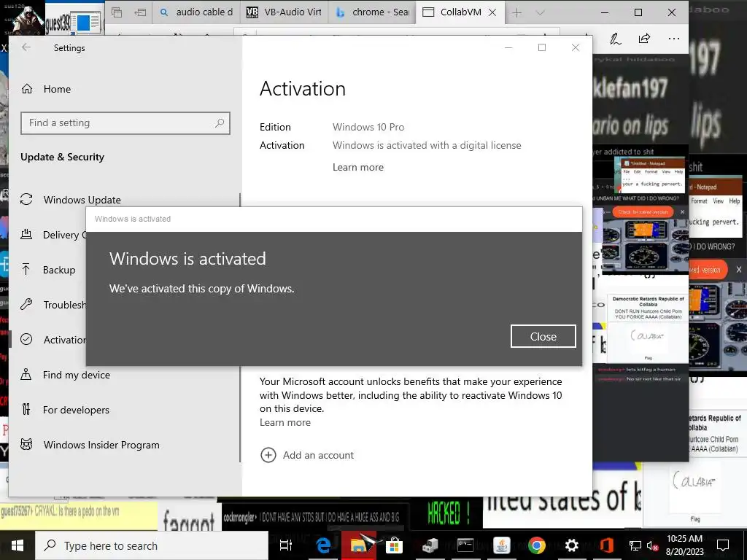Open a new tab in Edge
Screen dimensions: 747x560
(x=516, y=12)
